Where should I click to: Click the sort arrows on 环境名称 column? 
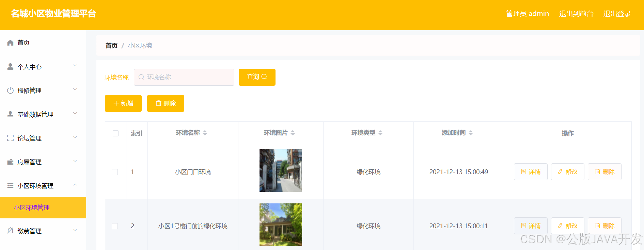205,133
